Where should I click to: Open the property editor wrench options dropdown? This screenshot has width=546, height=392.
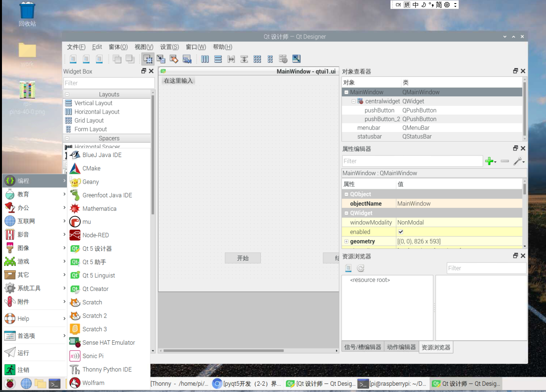pos(519,161)
